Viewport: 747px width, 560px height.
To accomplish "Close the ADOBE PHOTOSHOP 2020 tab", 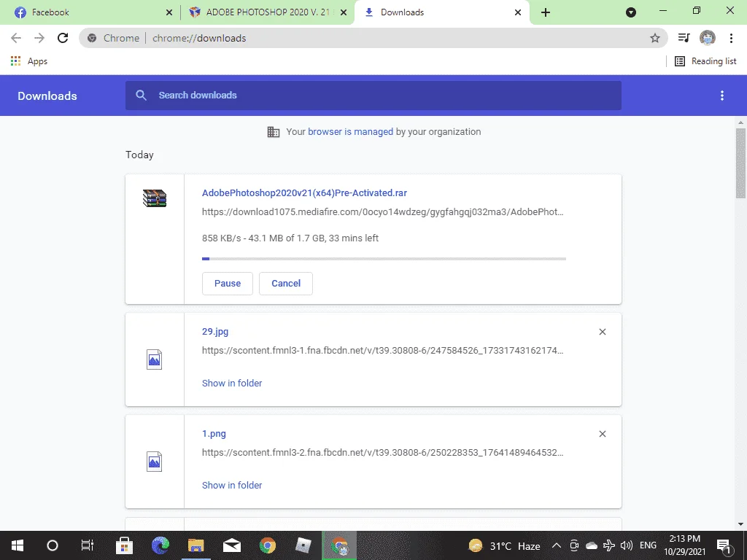I will coord(344,12).
